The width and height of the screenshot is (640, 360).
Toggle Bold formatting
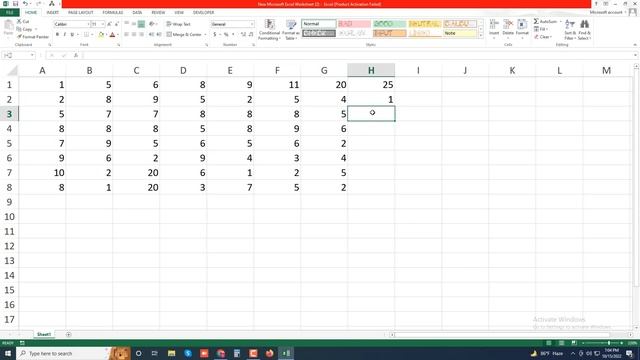[x=57, y=35]
